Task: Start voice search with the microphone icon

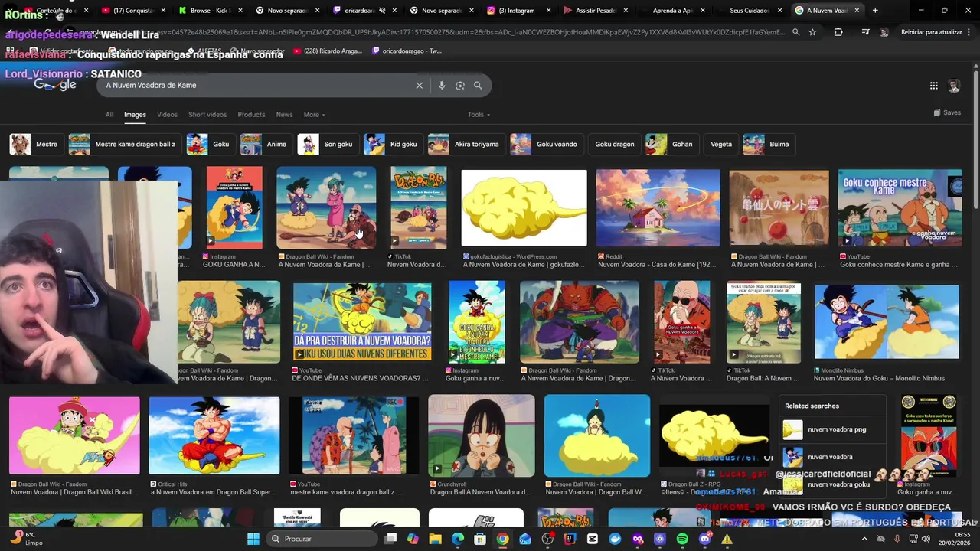Action: (442, 86)
